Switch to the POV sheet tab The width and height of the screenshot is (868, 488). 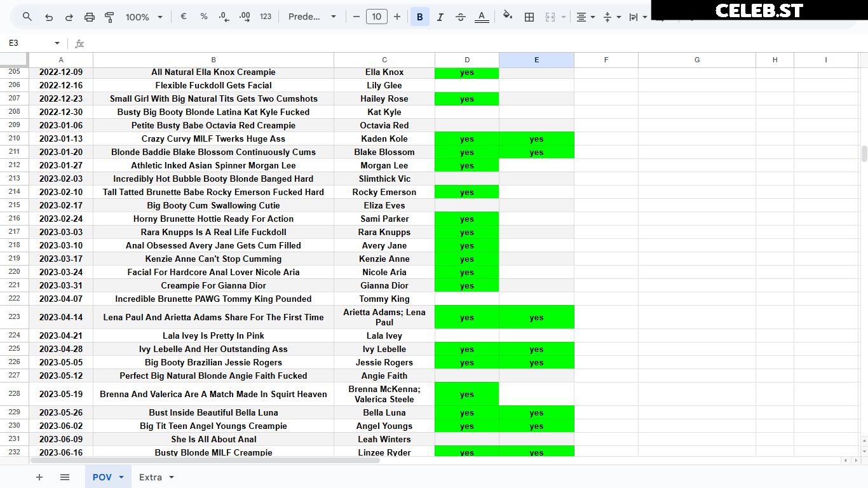[x=102, y=477]
